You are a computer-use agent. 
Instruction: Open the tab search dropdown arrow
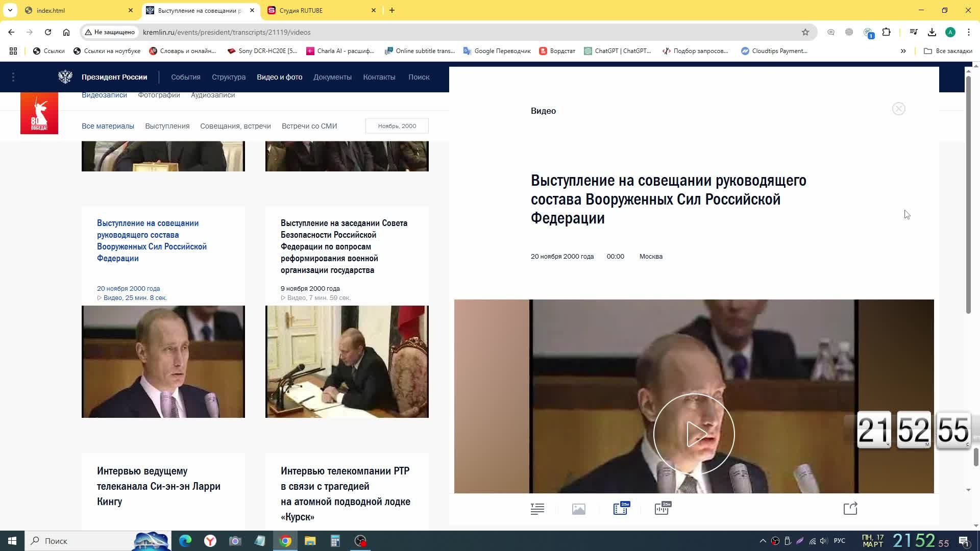coord(10,10)
